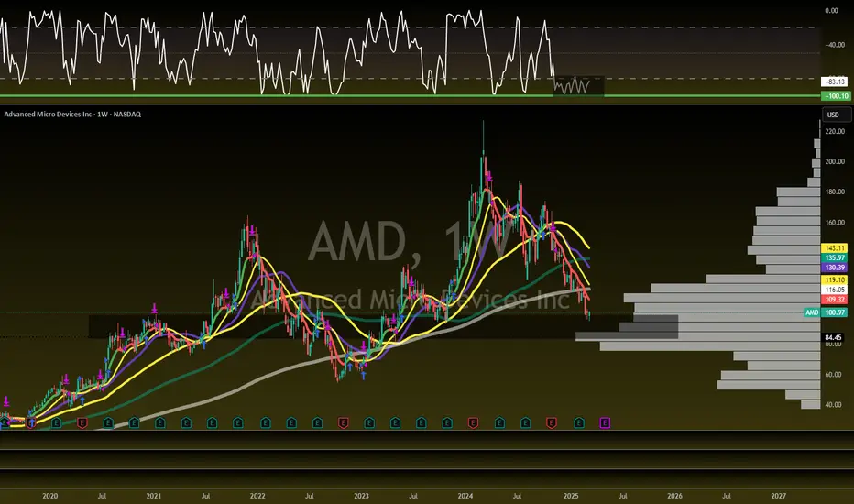Open the teal earnings marker for May 2022
This screenshot has height=504, width=854.
point(291,422)
